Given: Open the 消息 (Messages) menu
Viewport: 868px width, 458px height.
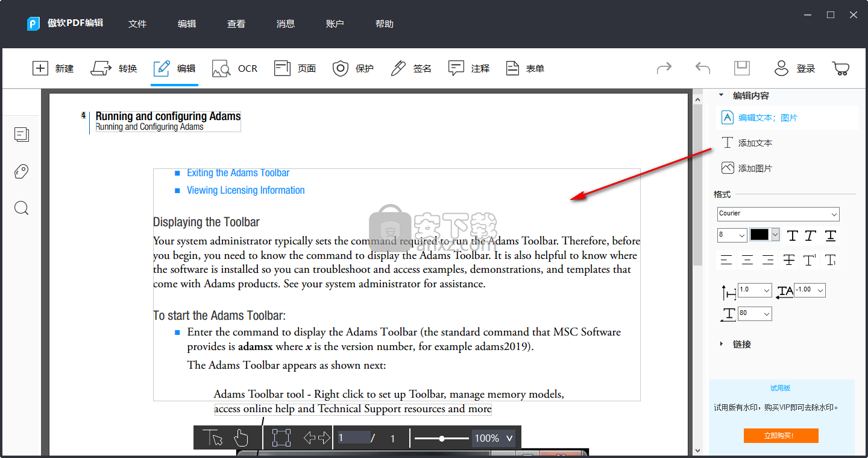Looking at the screenshot, I should click(x=286, y=24).
